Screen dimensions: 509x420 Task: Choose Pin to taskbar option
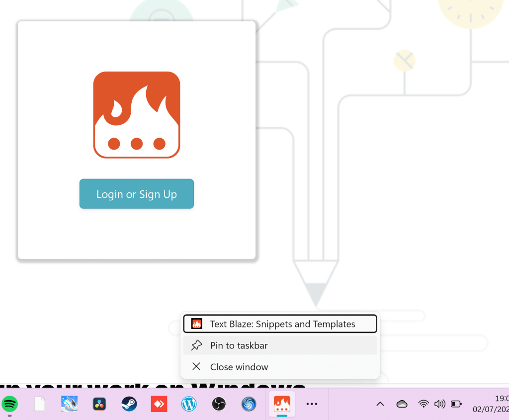click(x=280, y=345)
